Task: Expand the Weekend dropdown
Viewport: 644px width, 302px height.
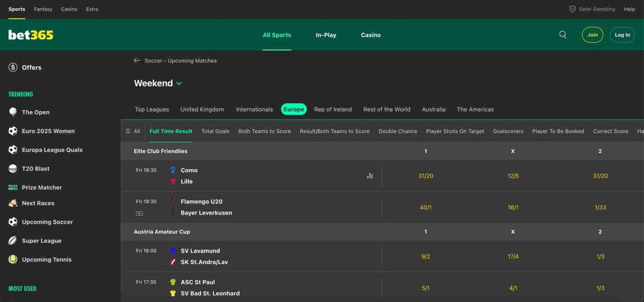Action: point(158,83)
